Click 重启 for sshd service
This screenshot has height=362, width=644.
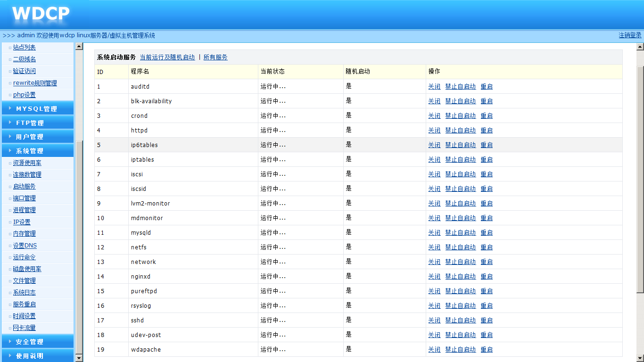coord(487,321)
